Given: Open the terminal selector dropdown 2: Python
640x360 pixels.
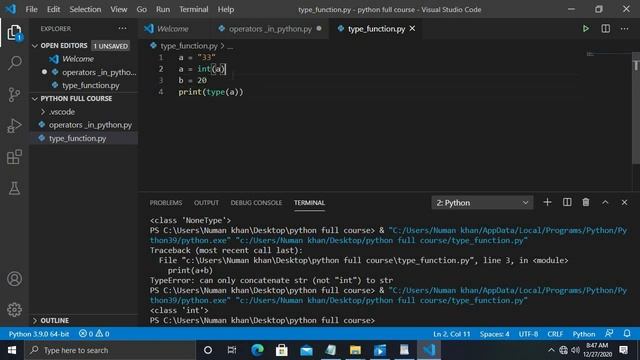Looking at the screenshot, I should [x=482, y=202].
